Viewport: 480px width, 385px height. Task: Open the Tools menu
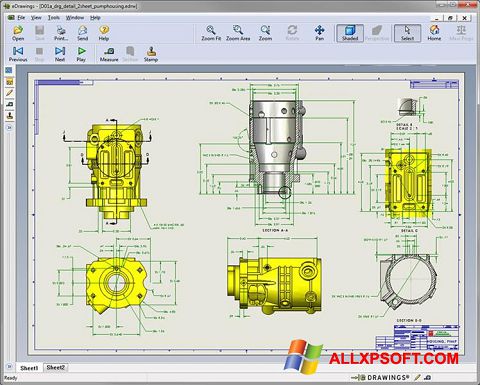coord(54,18)
